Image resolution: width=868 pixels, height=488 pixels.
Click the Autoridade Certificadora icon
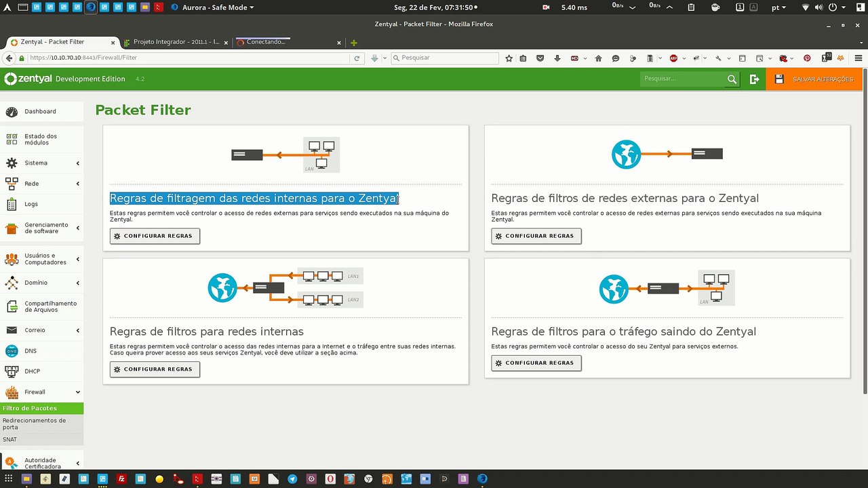click(x=12, y=464)
